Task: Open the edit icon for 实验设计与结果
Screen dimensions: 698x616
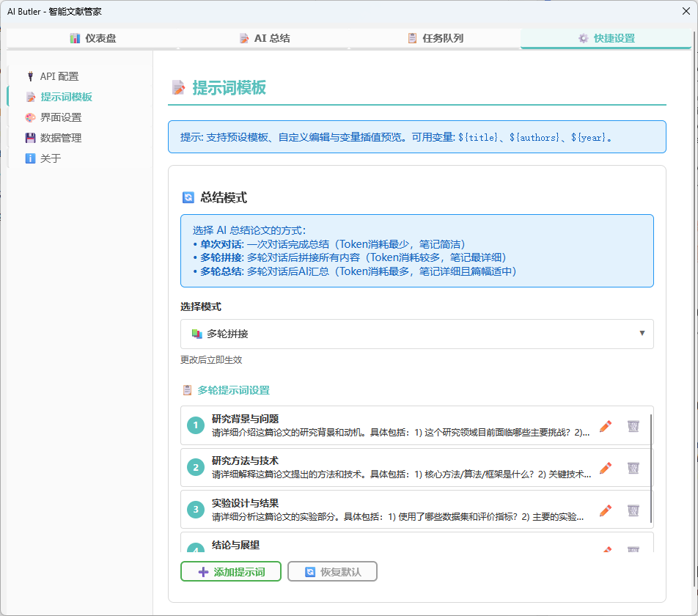Action: point(605,510)
